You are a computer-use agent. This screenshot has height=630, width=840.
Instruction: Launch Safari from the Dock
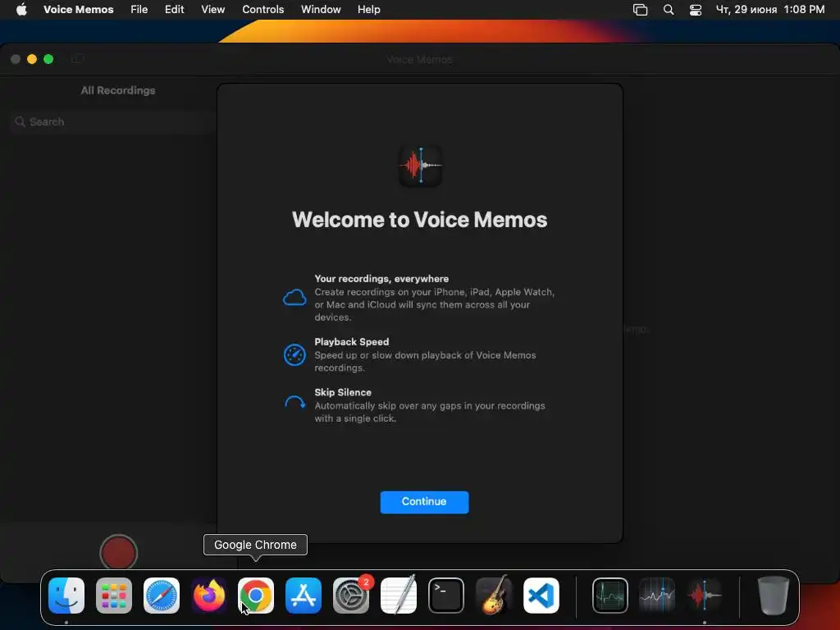(x=162, y=596)
